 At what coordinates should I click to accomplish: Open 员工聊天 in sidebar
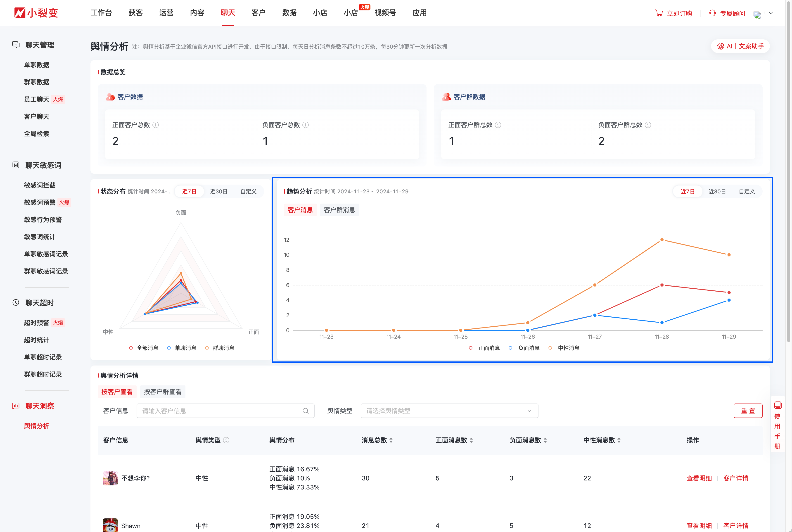[37, 99]
